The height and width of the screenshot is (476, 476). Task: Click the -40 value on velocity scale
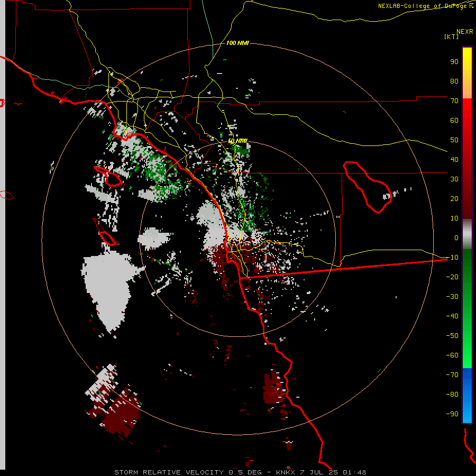pos(452,316)
